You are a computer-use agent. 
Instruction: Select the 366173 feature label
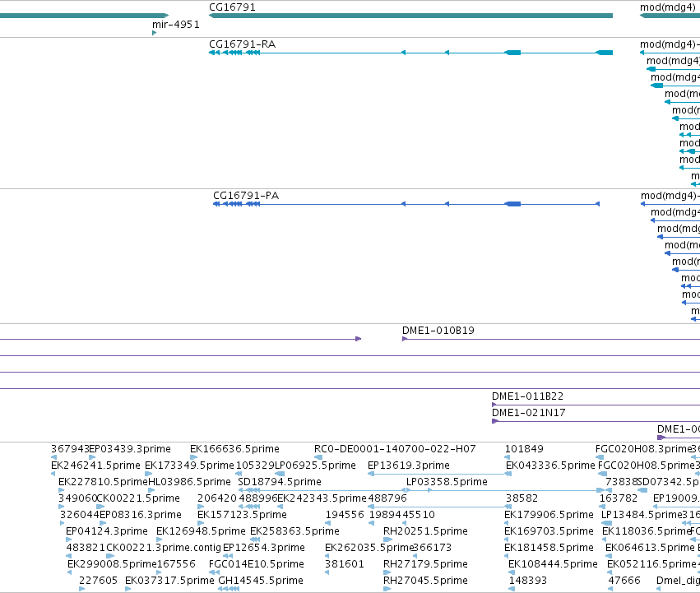[432, 548]
